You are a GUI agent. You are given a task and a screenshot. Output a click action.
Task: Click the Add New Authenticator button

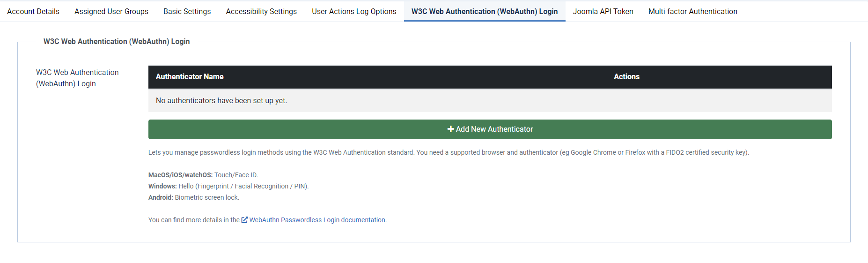click(490, 129)
